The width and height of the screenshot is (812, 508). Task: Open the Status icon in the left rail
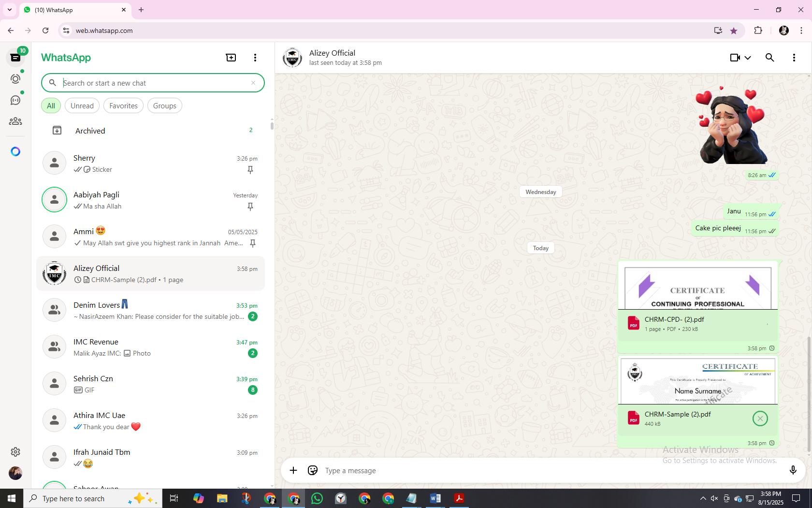point(15,79)
